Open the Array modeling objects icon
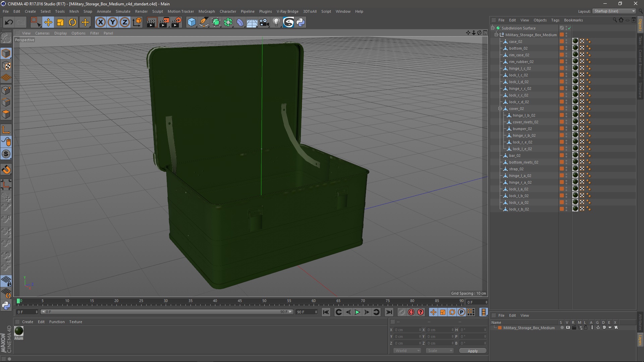Screen dimensions: 644x362 (x=228, y=22)
